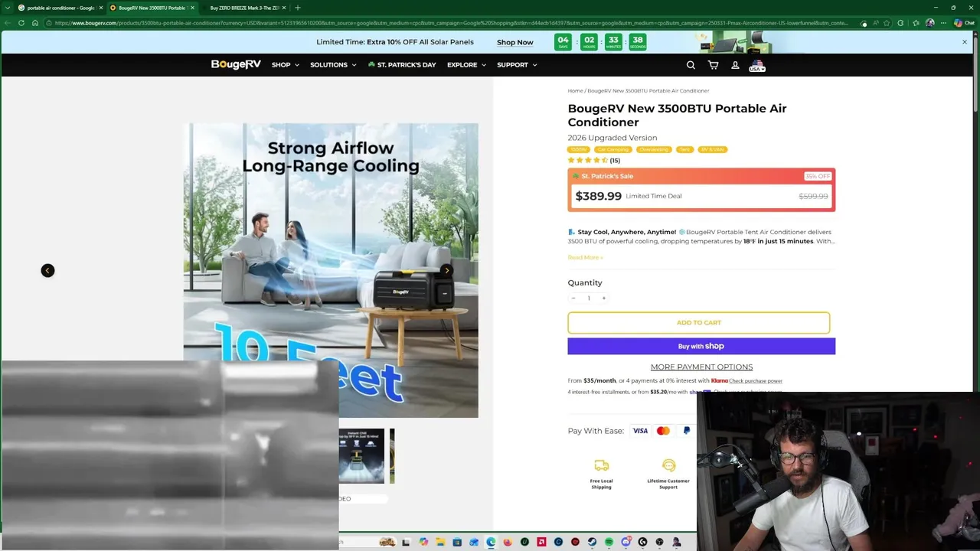
Task: Open the account profile icon
Action: tap(735, 65)
